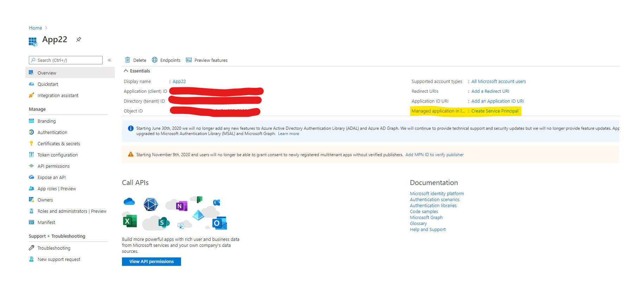The width and height of the screenshot is (644, 288).
Task: Click the Create Service Principal link
Action: [495, 111]
